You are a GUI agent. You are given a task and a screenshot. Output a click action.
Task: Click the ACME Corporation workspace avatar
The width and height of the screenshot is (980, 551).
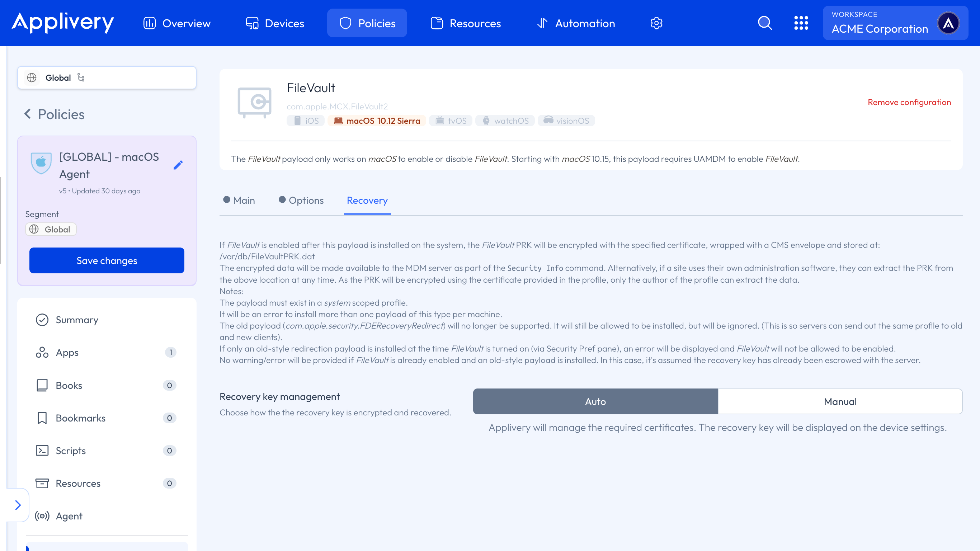click(x=948, y=23)
